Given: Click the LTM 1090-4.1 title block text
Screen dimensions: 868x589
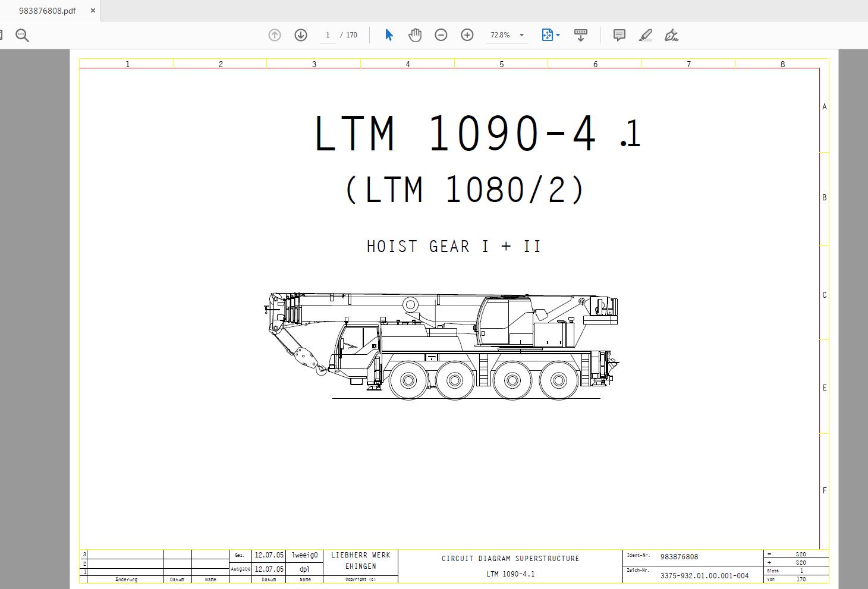Looking at the screenshot, I should click(x=510, y=574).
